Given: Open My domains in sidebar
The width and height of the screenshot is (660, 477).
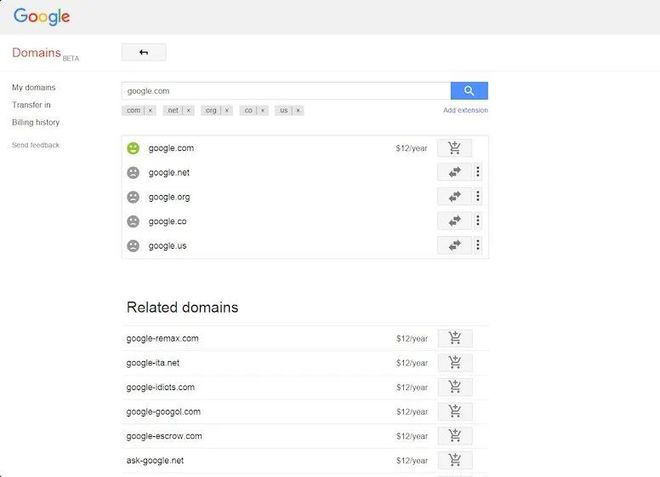Looking at the screenshot, I should (x=34, y=88).
